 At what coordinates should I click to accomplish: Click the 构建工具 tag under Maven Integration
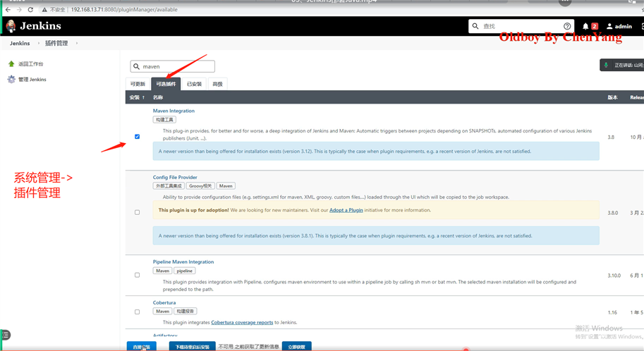point(164,120)
